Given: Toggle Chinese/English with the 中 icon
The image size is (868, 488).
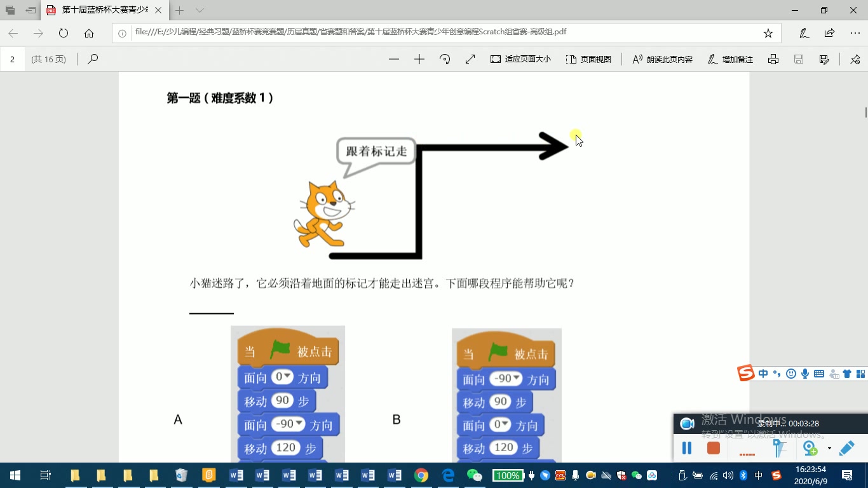Looking at the screenshot, I should pos(763,373).
